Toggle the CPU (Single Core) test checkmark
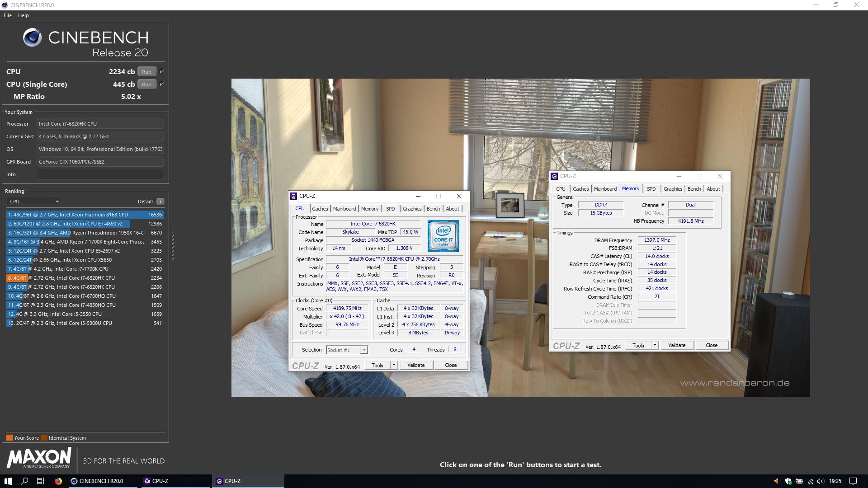Screen dimensions: 868x488 click(162, 84)
